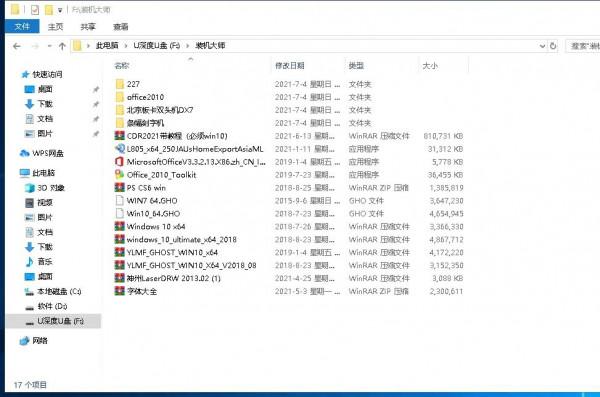Select the 北京板卡双头机DX7 folder icon
Viewport: 600px width, 397px height.
point(120,110)
